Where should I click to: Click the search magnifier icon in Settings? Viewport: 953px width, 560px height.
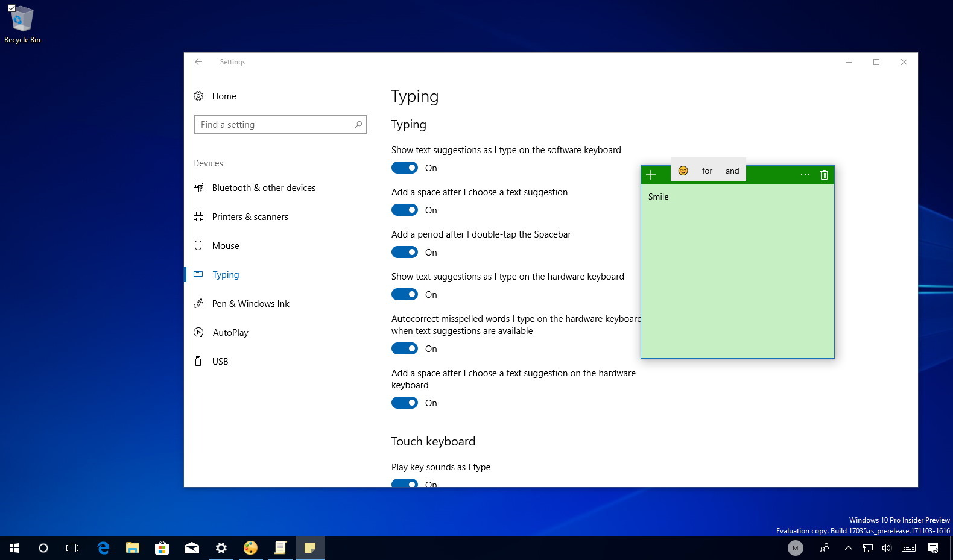pos(358,125)
